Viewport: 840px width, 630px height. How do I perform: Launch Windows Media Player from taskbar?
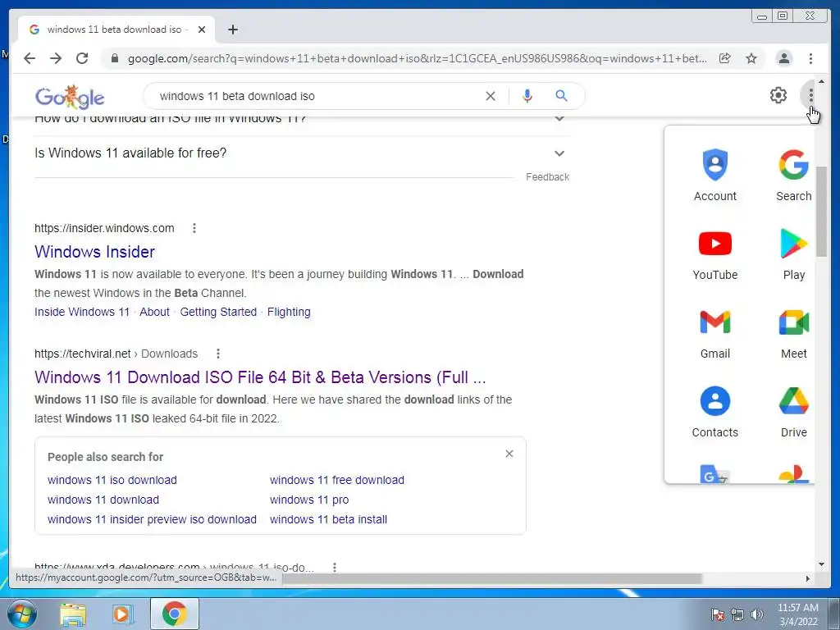121,614
